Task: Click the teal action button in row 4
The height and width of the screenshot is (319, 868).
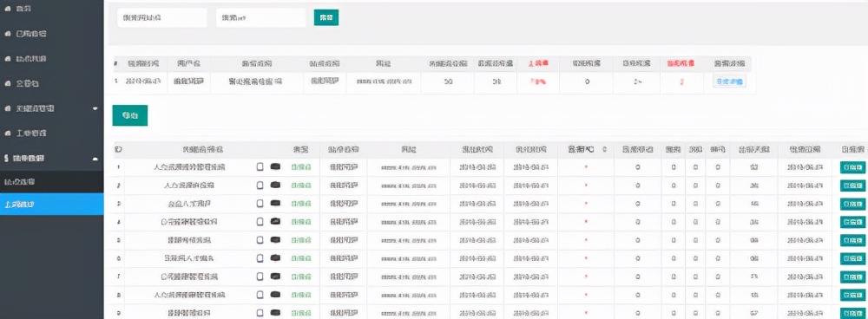Action: coord(853,222)
